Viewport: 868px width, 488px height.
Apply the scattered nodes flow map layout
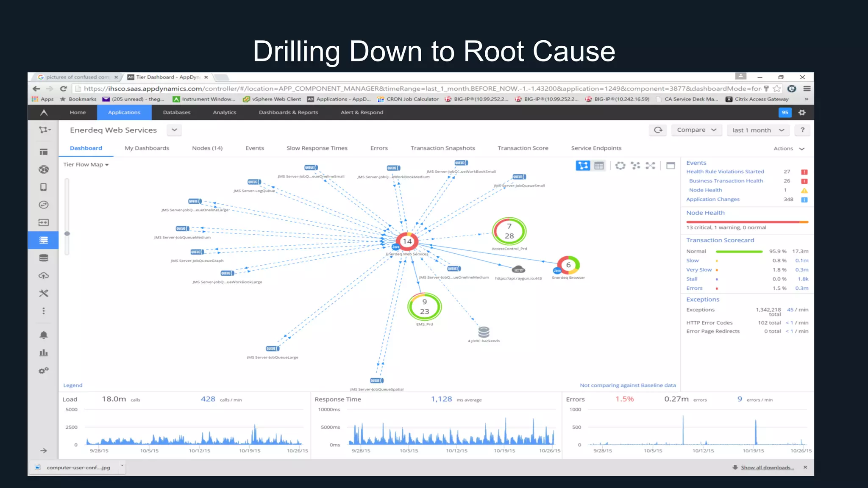(x=635, y=166)
